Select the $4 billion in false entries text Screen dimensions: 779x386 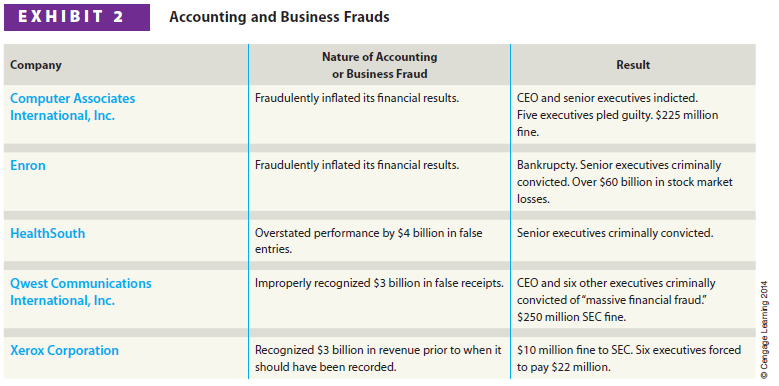(368, 241)
